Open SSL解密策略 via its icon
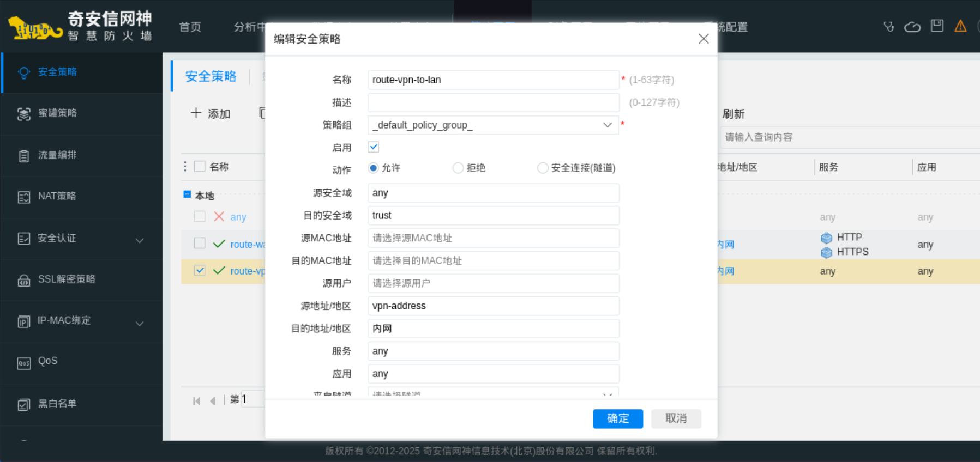The height and width of the screenshot is (462, 980). click(x=23, y=280)
